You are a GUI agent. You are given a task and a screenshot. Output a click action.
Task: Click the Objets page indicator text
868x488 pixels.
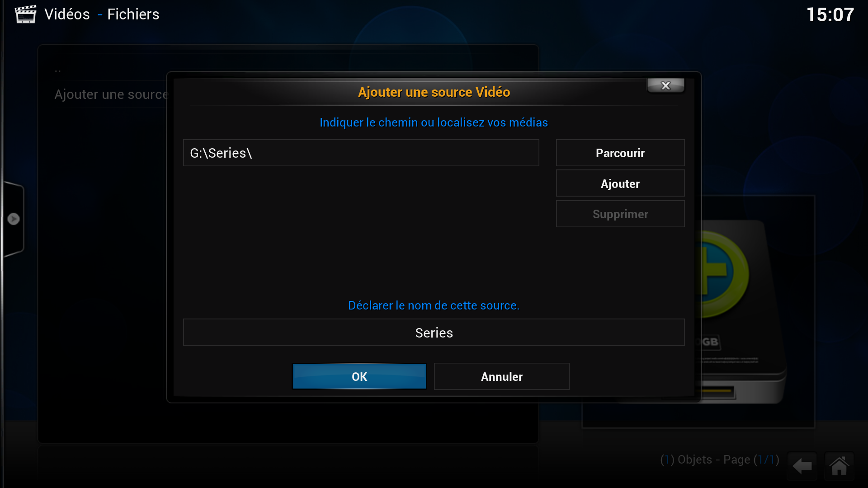[719, 460]
